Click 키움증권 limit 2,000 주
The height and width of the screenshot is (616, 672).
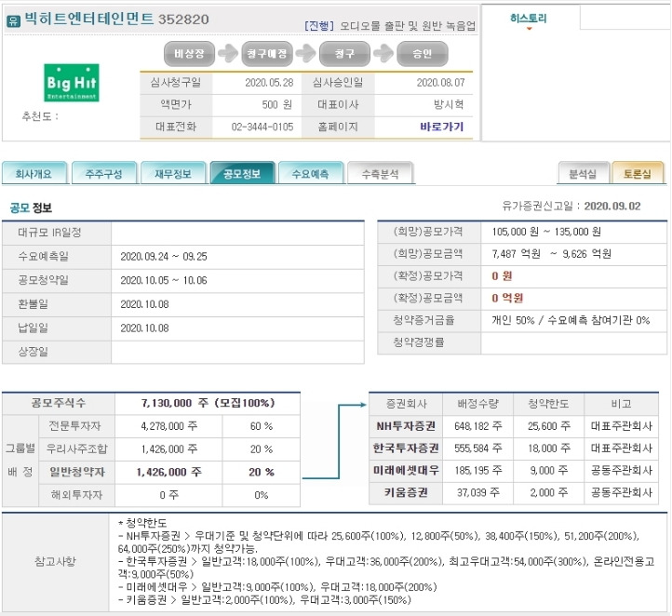[549, 492]
